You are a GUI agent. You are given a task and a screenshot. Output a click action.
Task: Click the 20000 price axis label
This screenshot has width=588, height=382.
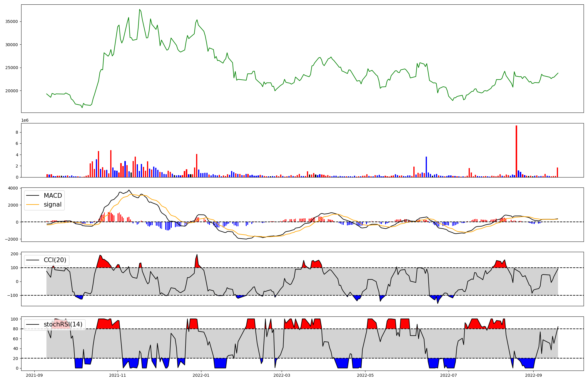pos(11,91)
